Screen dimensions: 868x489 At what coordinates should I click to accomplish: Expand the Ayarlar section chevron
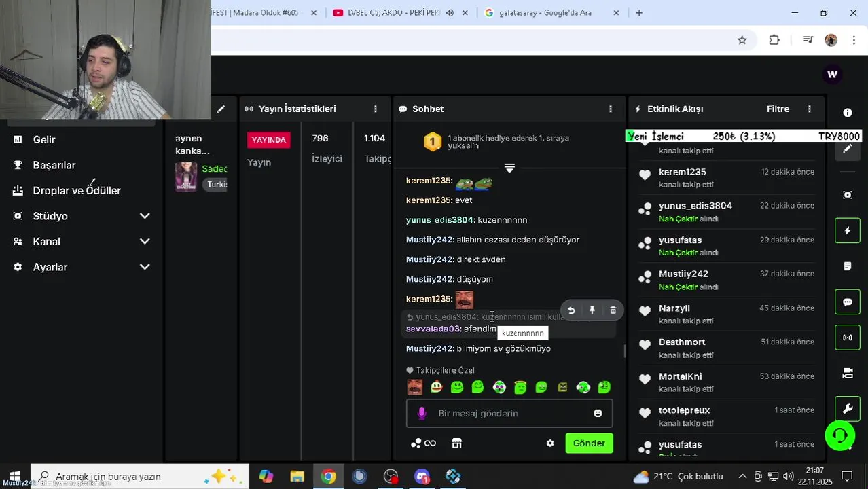(145, 267)
